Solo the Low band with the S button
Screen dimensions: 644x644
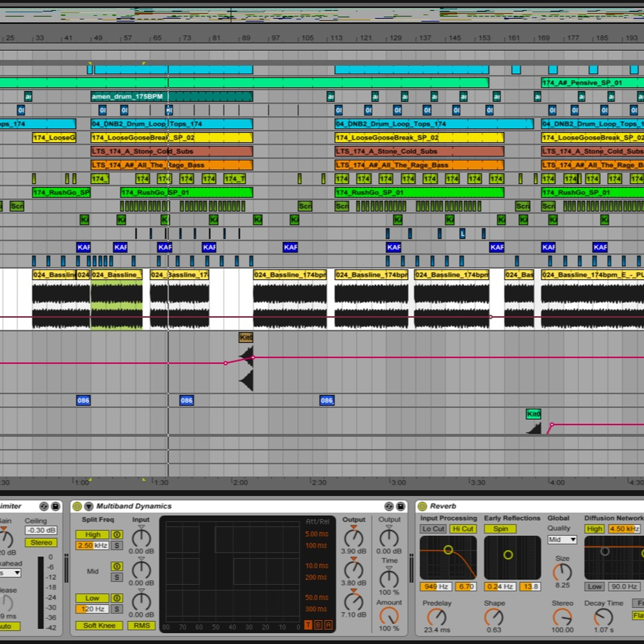point(117,609)
